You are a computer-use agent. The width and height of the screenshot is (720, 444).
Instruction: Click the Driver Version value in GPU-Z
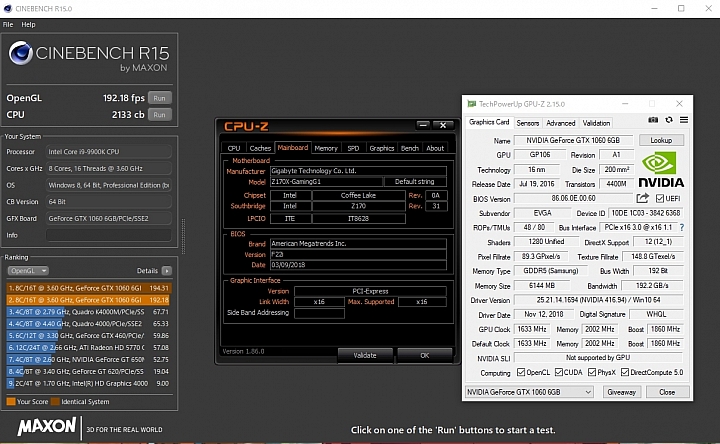click(x=598, y=300)
